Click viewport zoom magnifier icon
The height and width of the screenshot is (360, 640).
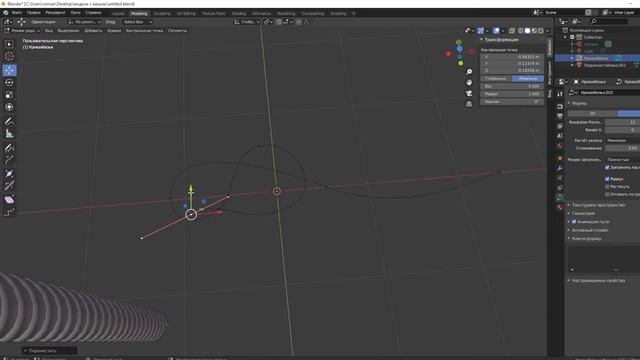coord(469,72)
